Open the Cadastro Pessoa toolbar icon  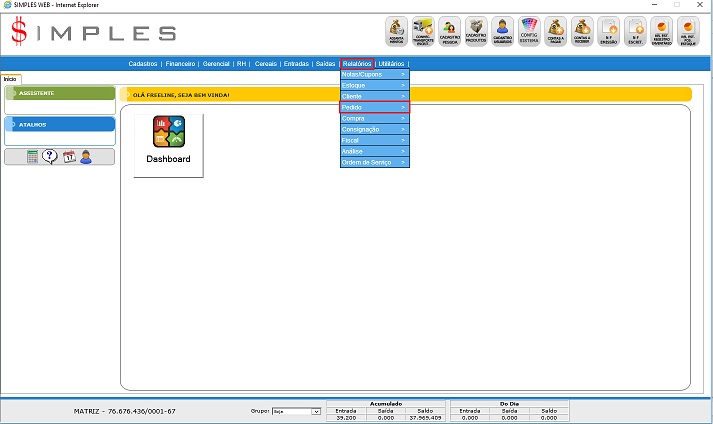pyautogui.click(x=450, y=32)
